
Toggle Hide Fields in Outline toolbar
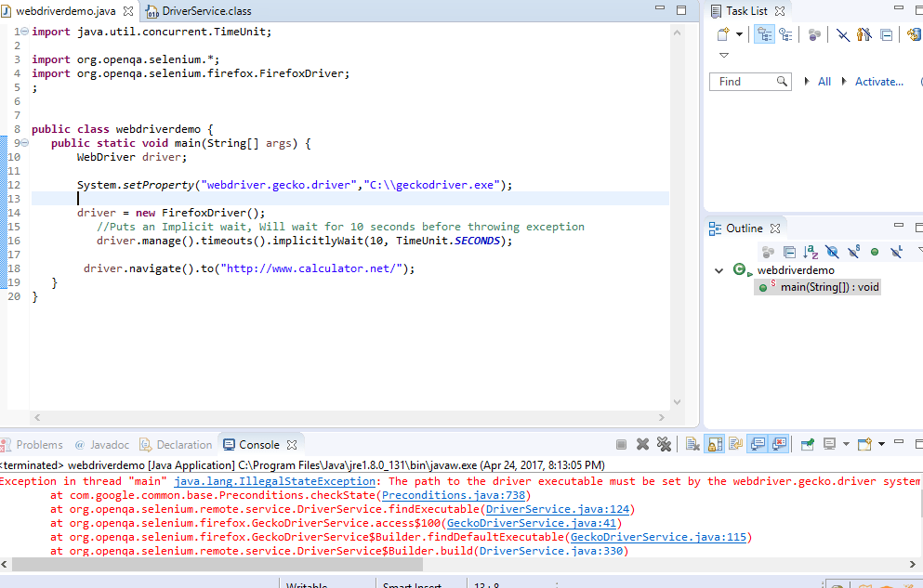(x=832, y=253)
